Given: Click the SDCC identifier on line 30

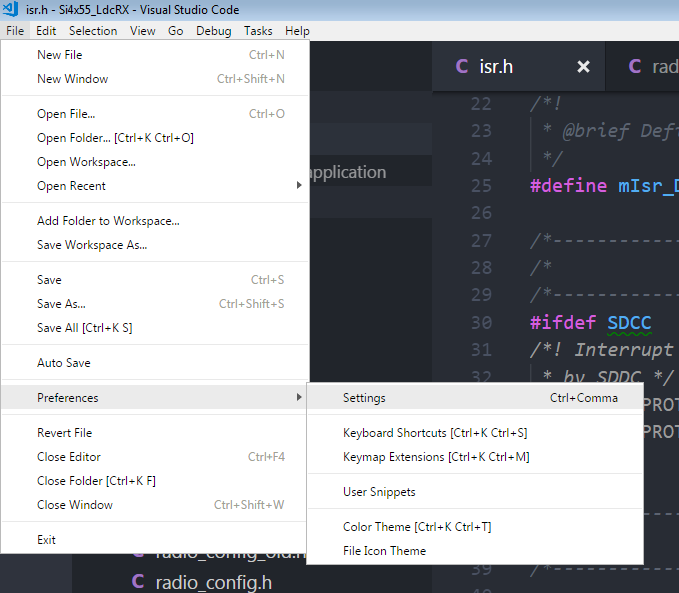Looking at the screenshot, I should [630, 322].
